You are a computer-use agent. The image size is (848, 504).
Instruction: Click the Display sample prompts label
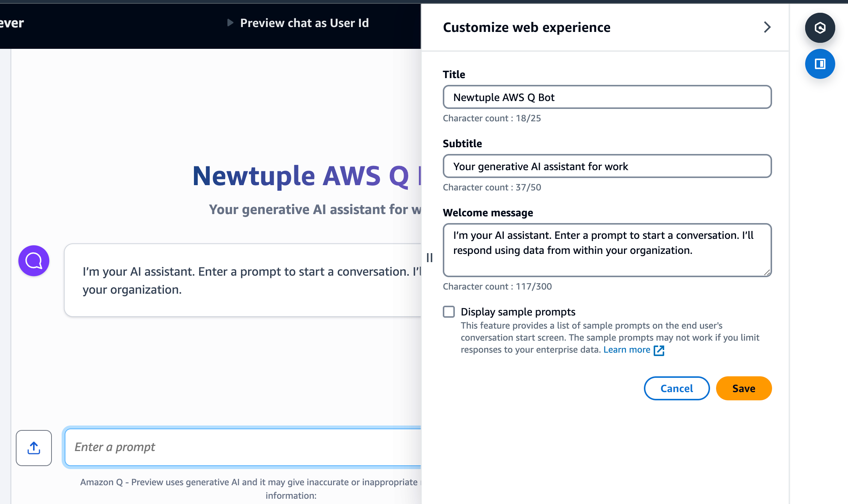(518, 312)
